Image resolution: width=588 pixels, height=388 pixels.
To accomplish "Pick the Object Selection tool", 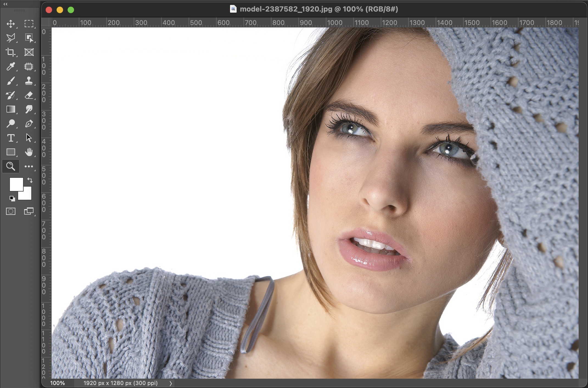I will click(x=29, y=38).
